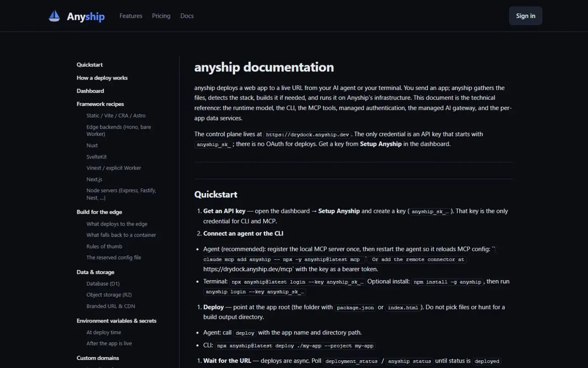588x368 pixels.
Task: Click the anyship status code snippet
Action: pos(409,361)
